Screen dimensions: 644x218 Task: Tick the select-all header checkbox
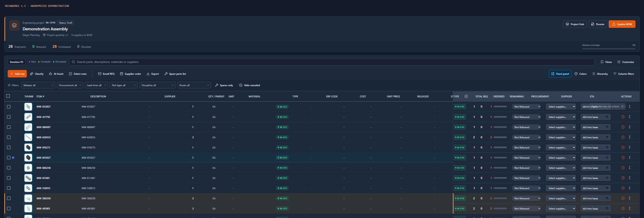click(8, 96)
